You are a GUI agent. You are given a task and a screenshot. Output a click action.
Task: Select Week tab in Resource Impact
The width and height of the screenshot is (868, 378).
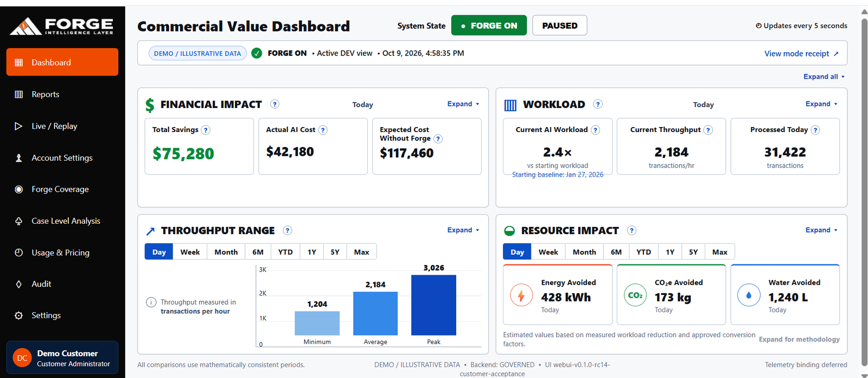(x=548, y=252)
